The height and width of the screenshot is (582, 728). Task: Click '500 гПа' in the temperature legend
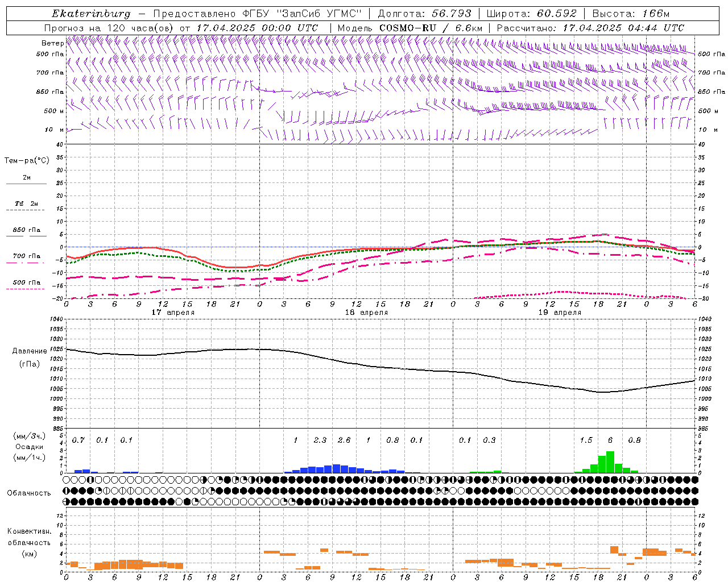click(x=27, y=282)
